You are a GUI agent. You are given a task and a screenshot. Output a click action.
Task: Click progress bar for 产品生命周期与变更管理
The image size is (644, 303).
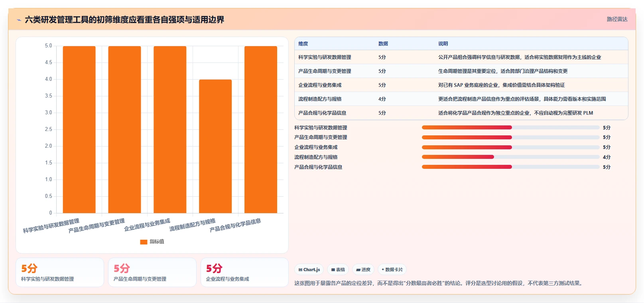point(511,137)
